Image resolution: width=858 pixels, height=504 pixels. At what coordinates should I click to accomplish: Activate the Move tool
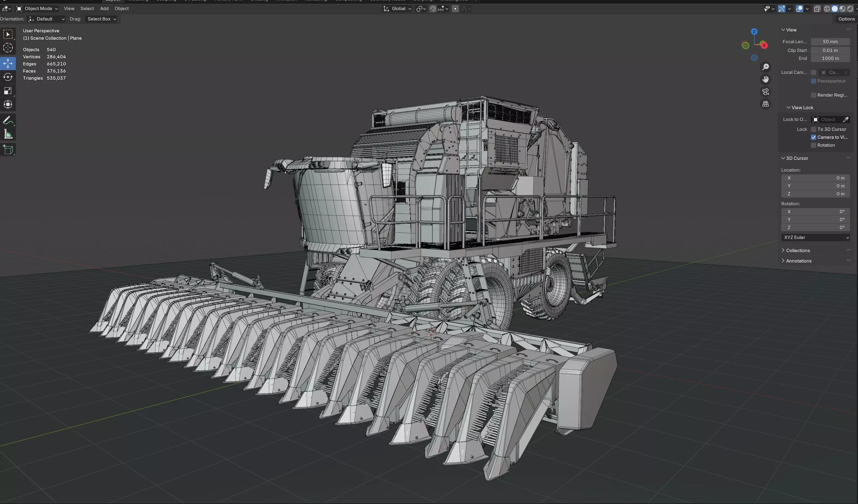tap(8, 63)
